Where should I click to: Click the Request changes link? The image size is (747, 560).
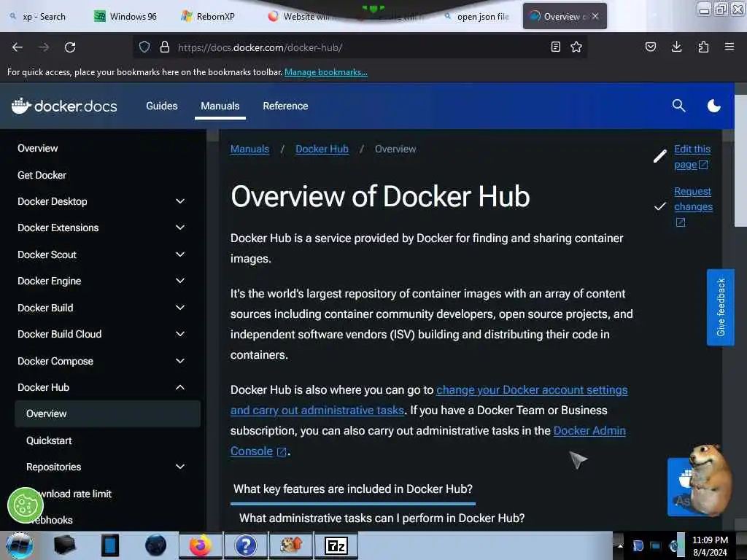click(x=693, y=199)
